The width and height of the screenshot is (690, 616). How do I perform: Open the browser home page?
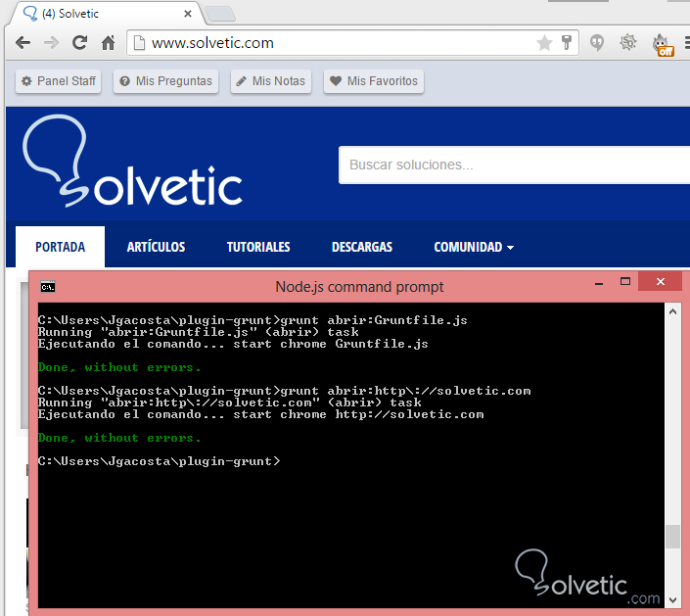click(109, 43)
